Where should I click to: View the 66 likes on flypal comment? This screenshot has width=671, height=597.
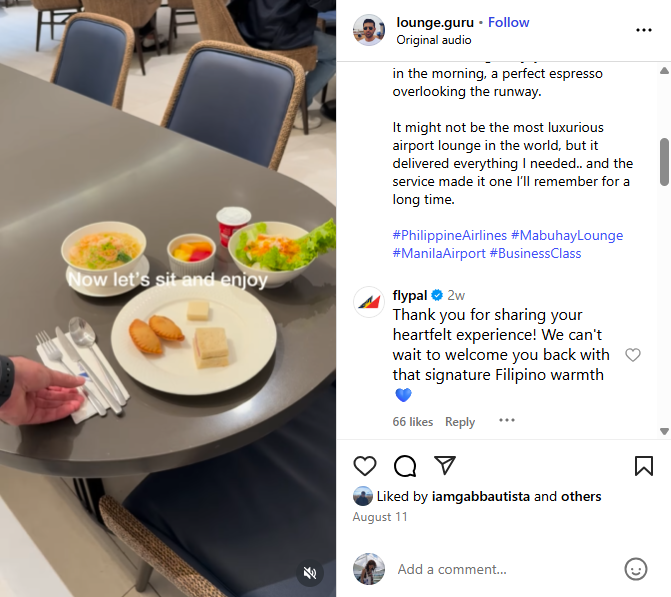point(413,422)
